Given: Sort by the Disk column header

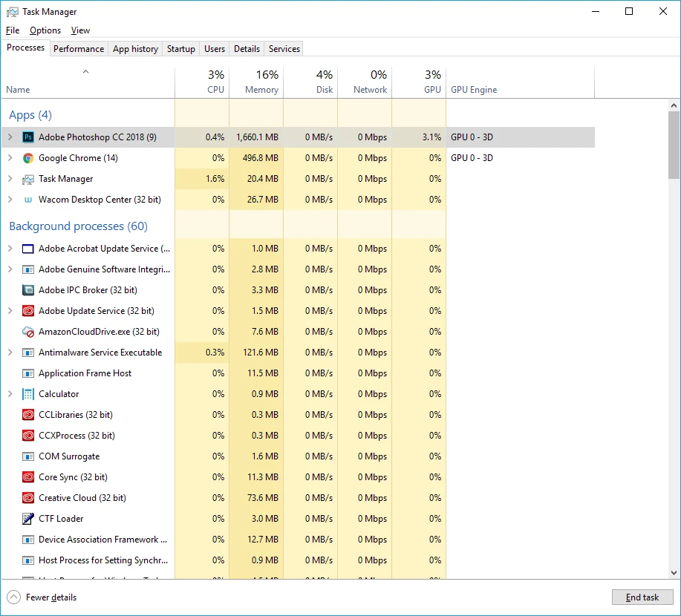Looking at the screenshot, I should (x=310, y=83).
